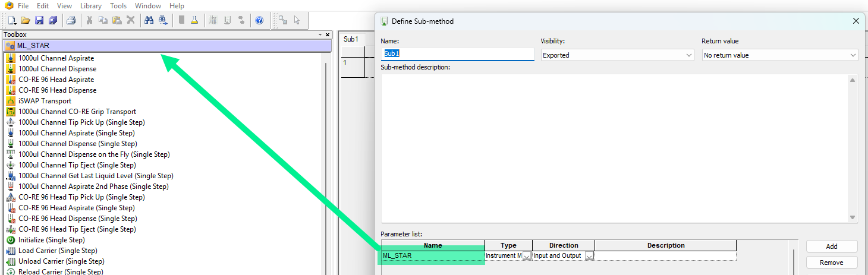Click the Name field containing Sub1

click(458, 54)
